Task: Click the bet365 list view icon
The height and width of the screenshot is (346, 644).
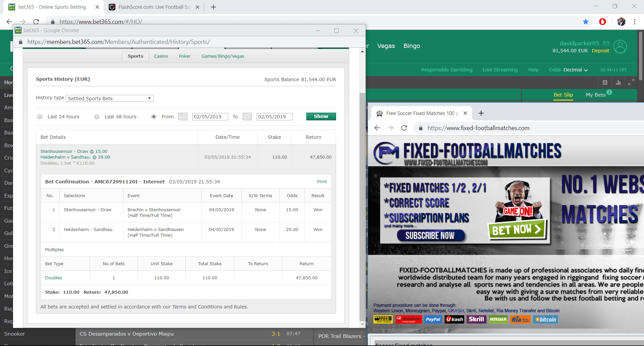Action: [605, 82]
